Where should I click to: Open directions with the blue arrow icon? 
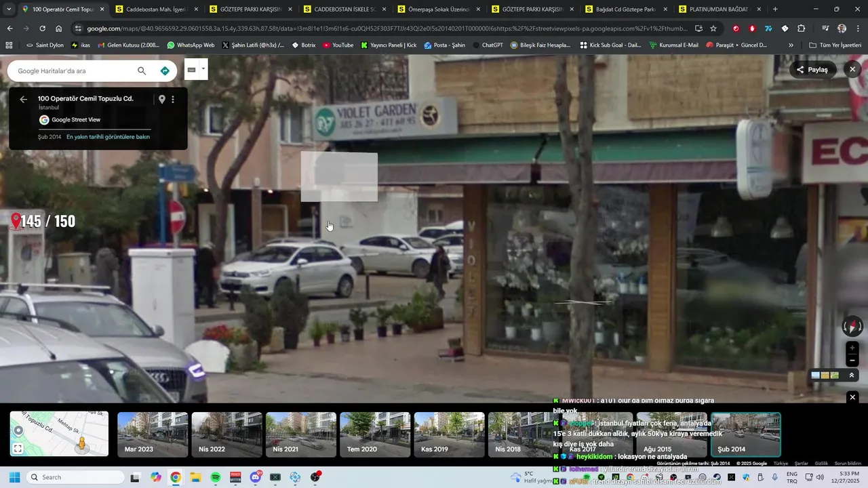pos(165,70)
